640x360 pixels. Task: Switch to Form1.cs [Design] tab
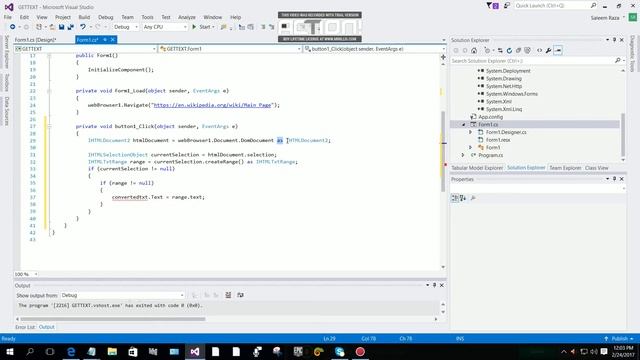[36, 40]
